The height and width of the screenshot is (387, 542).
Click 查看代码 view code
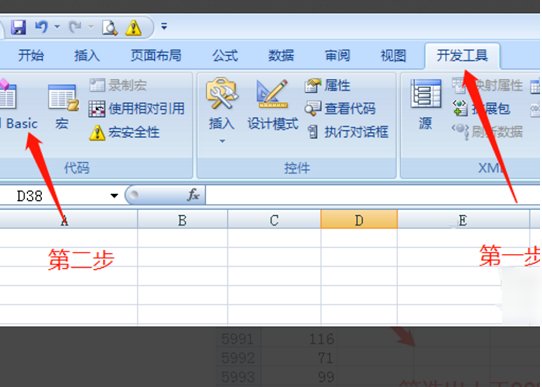(340, 108)
